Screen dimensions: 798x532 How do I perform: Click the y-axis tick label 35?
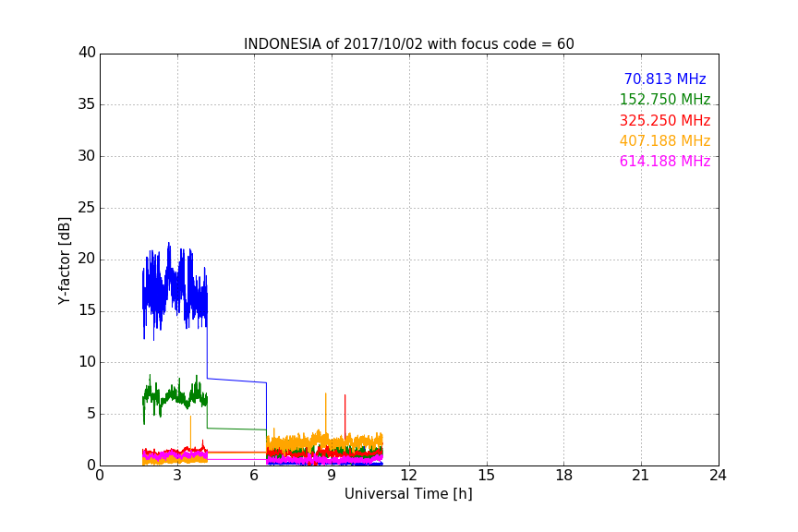pos(87,104)
